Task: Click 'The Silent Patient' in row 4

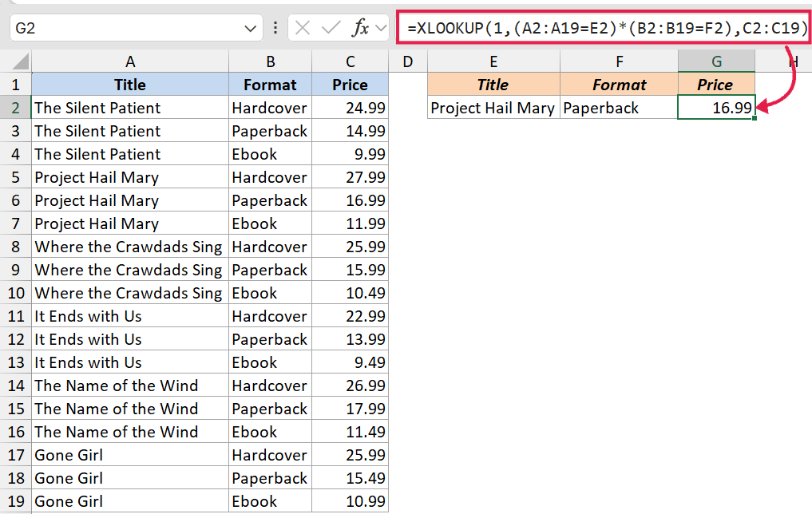Action: pyautogui.click(x=130, y=154)
